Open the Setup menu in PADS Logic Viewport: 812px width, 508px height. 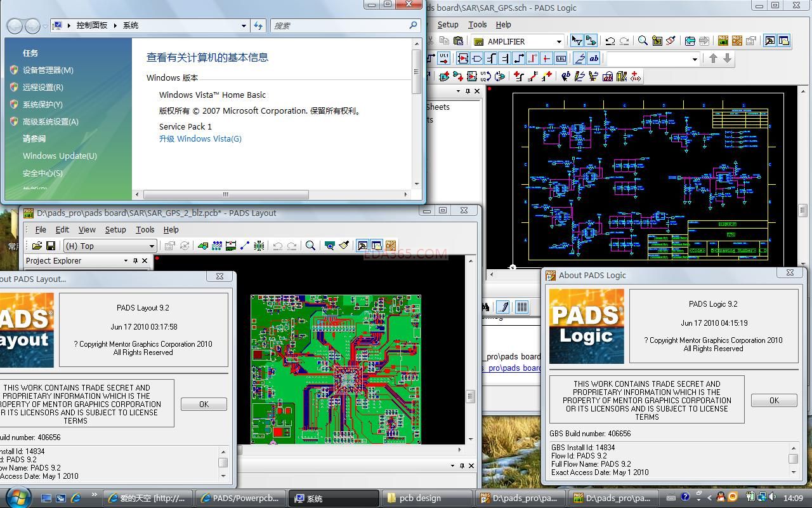coord(448,24)
